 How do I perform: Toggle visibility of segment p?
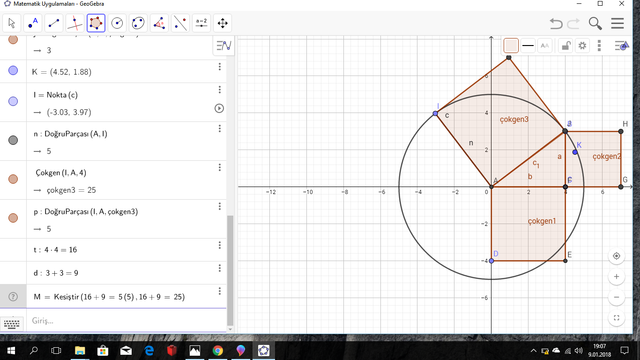coord(13,218)
